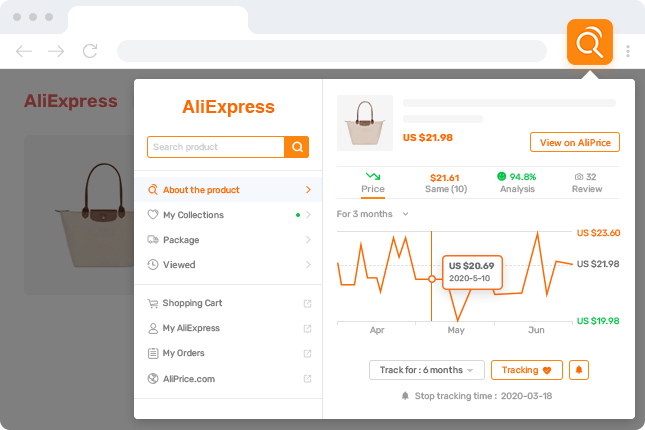Reload the page with the refresh icon

point(90,51)
